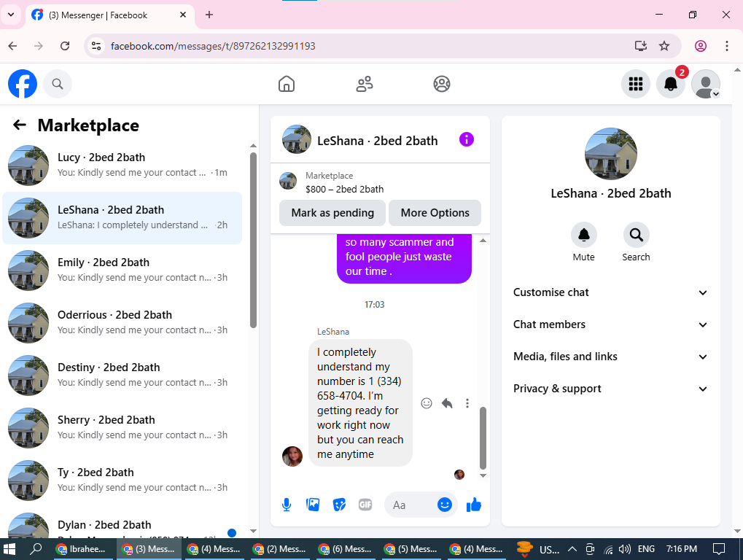Click the More Options button
The image size is (743, 560).
coord(435,213)
